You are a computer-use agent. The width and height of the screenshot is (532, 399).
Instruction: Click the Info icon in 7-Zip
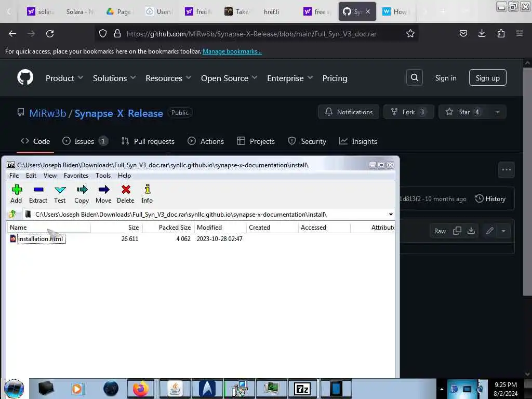point(147,194)
